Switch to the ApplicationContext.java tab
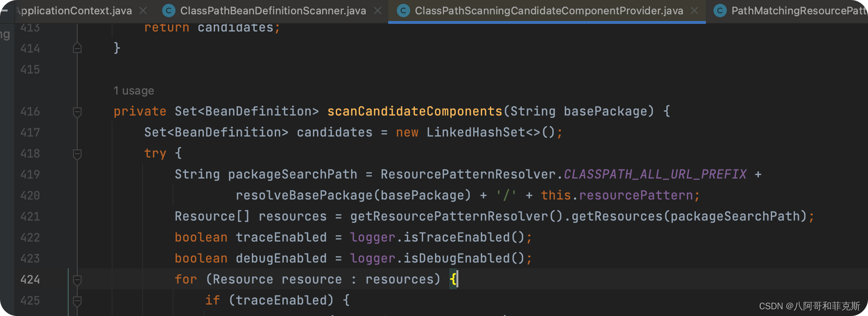 click(73, 11)
